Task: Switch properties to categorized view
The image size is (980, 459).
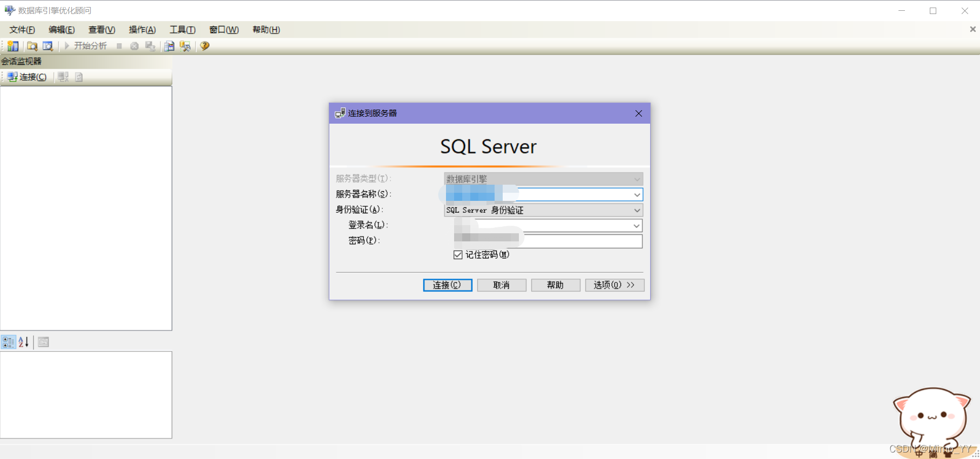Action: click(x=9, y=342)
